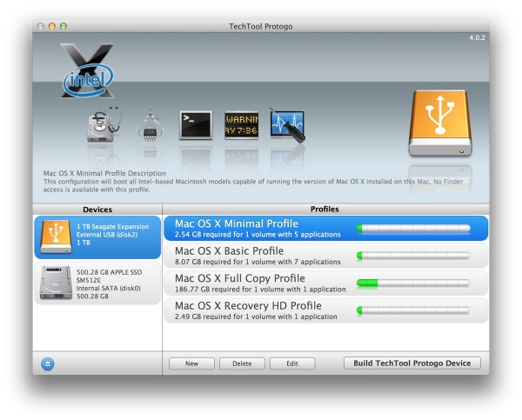Viewport: 522px width, 420px height.
Task: Click the 4.0.2 version number
Action: point(477,37)
